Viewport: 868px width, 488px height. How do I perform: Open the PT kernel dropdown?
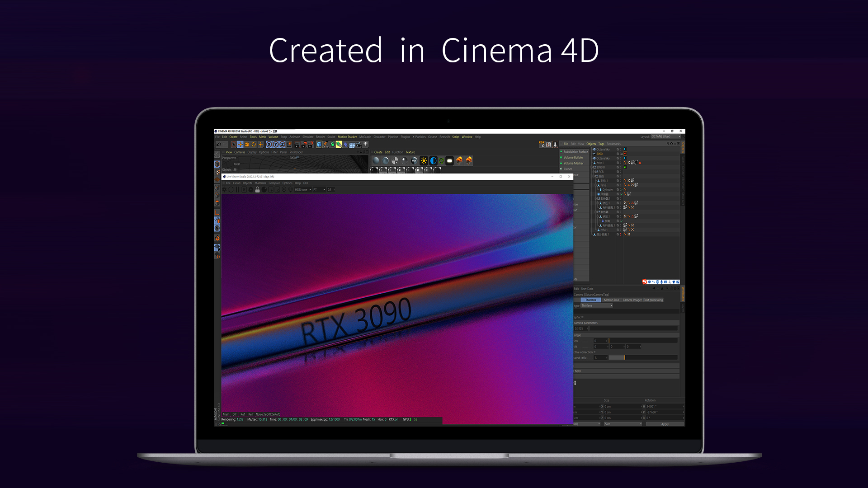pyautogui.click(x=319, y=190)
